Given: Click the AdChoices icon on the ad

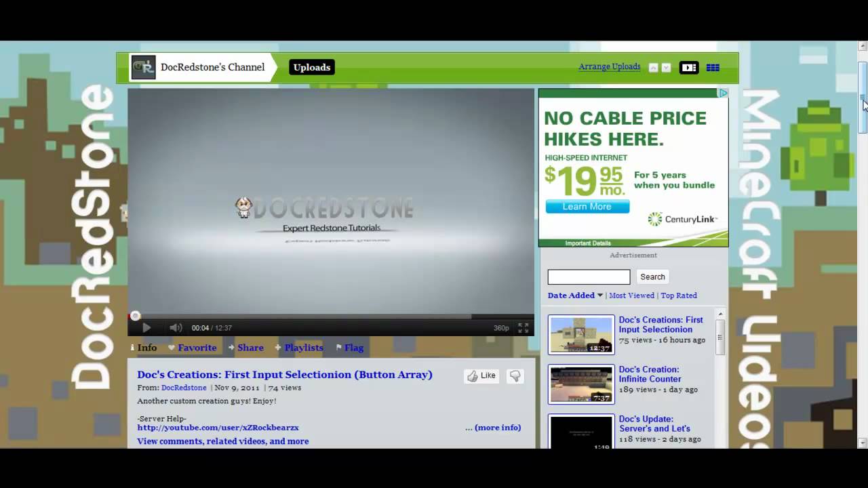Looking at the screenshot, I should pos(723,94).
